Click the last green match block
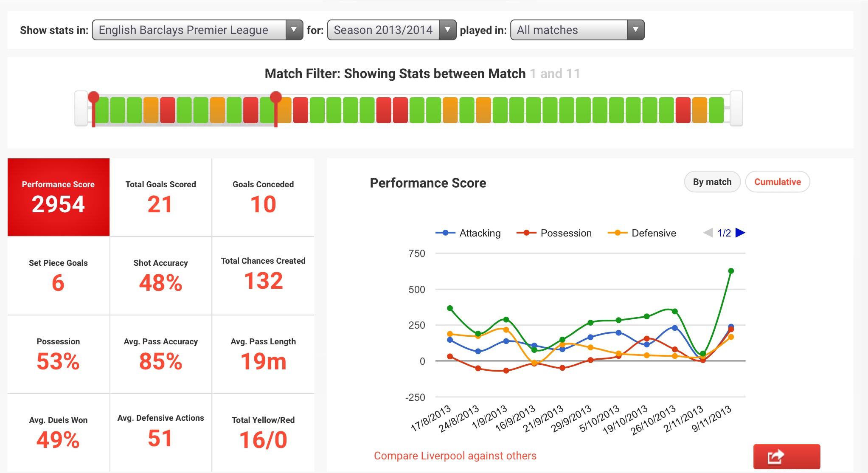Image resolution: width=868 pixels, height=473 pixels. [x=716, y=110]
